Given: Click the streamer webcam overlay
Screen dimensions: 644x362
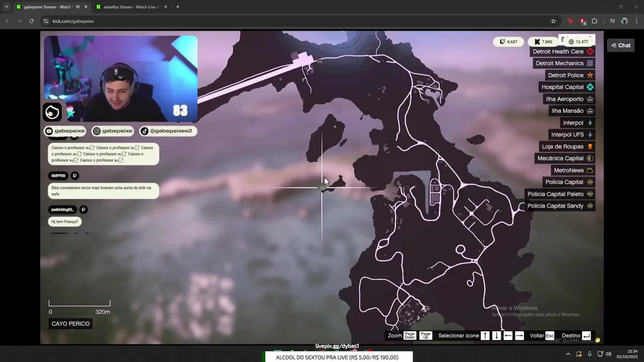Looking at the screenshot, I should point(121,78).
